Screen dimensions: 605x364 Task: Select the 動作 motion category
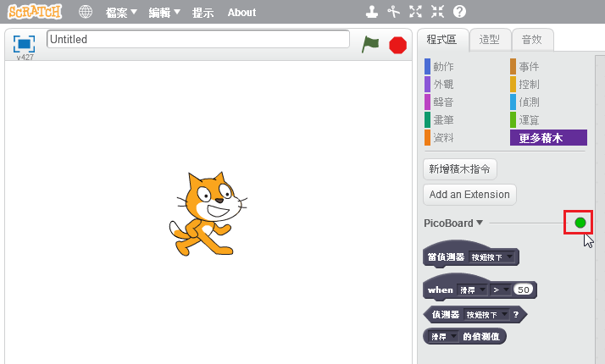443,66
